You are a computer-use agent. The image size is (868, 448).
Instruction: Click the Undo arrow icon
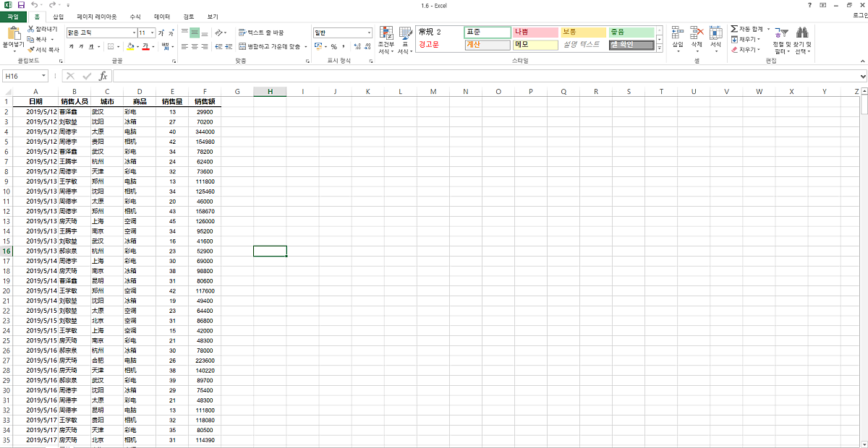(35, 5)
